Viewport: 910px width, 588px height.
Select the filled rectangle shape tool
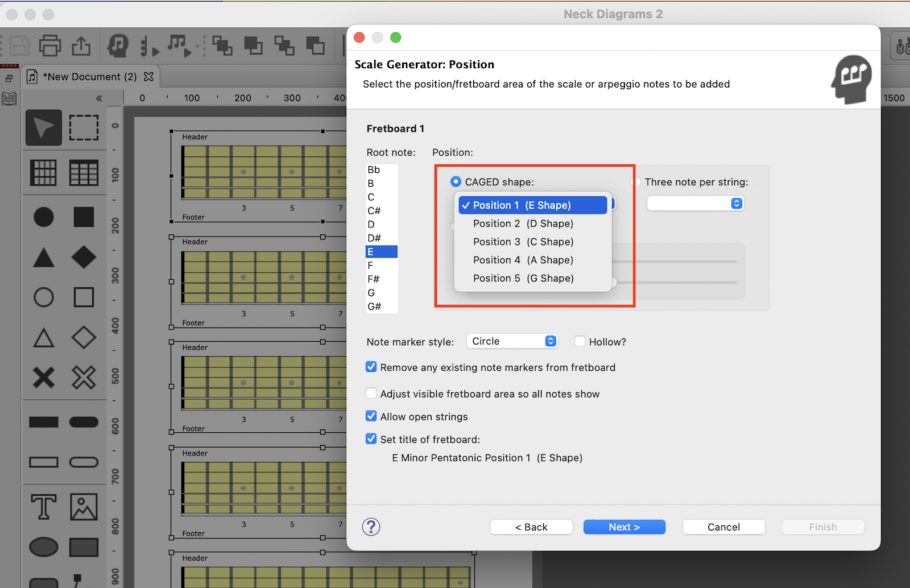[84, 547]
